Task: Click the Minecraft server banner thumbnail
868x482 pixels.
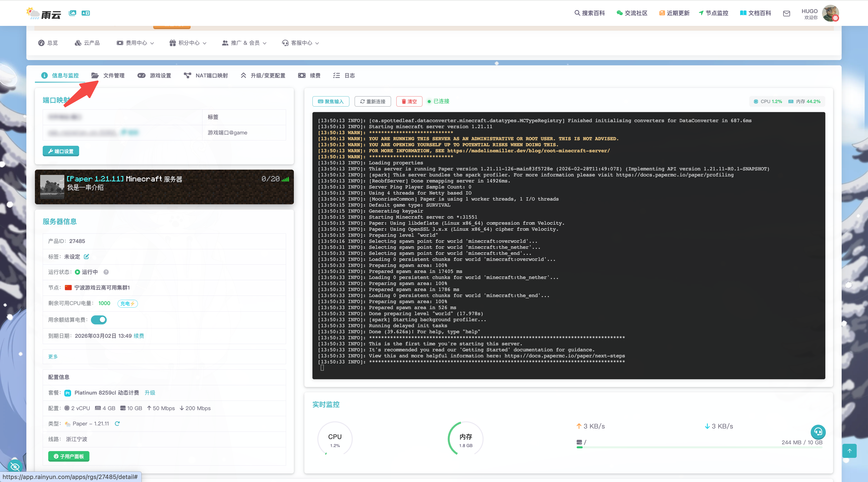Action: pos(52,187)
